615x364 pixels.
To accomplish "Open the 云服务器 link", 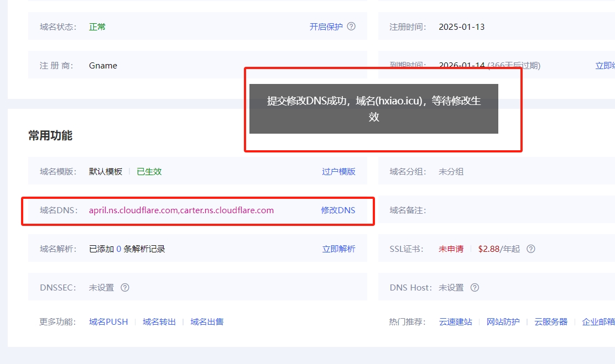I will [551, 321].
